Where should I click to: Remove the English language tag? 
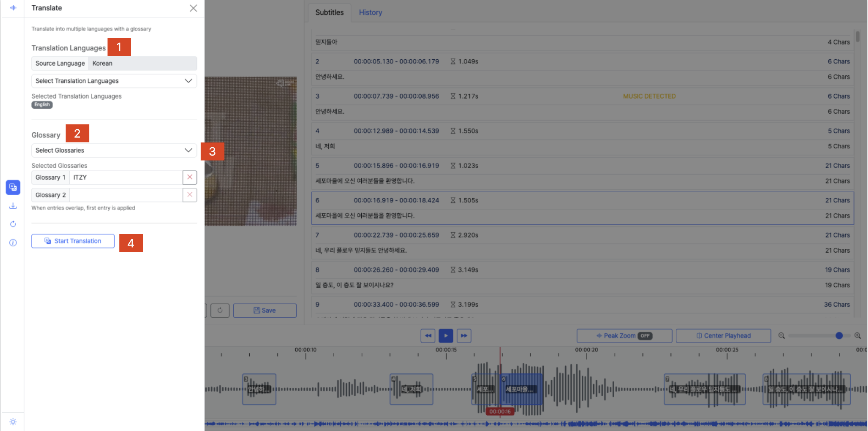click(x=42, y=105)
